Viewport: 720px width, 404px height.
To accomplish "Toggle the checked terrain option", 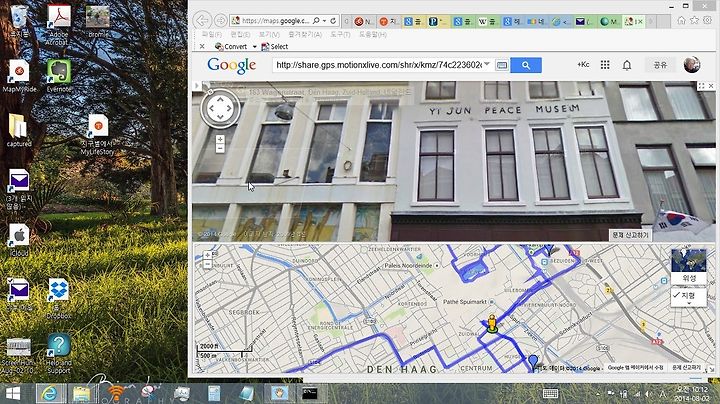I will tap(688, 296).
